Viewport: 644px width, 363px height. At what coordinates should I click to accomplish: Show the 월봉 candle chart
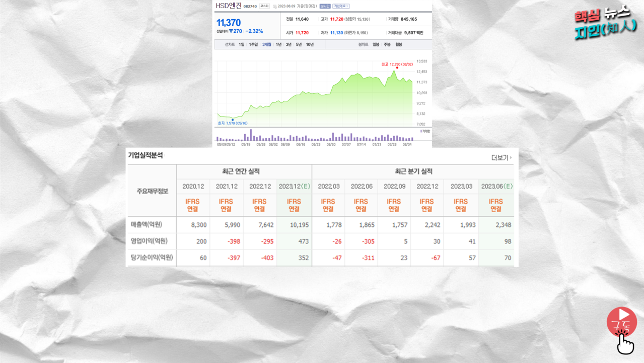tap(399, 44)
